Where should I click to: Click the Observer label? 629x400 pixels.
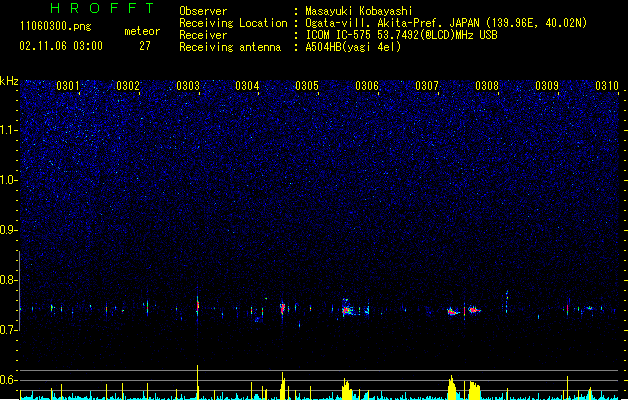click(203, 11)
